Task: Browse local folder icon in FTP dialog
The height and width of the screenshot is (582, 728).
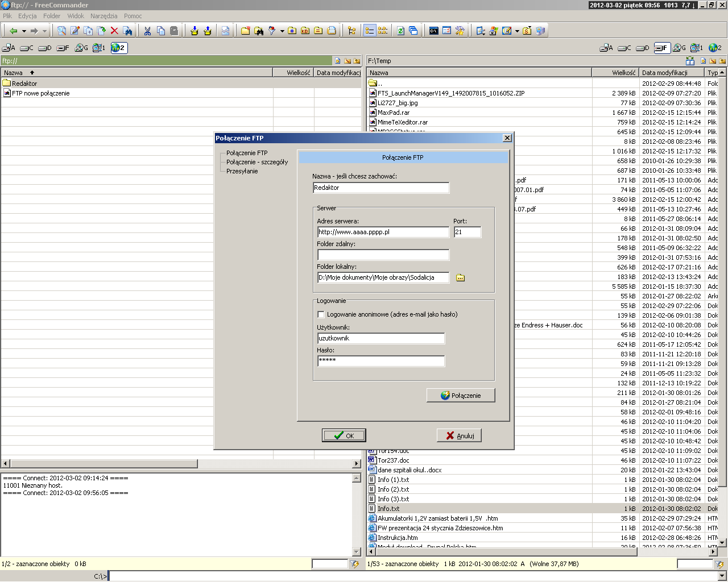Action: 460,277
